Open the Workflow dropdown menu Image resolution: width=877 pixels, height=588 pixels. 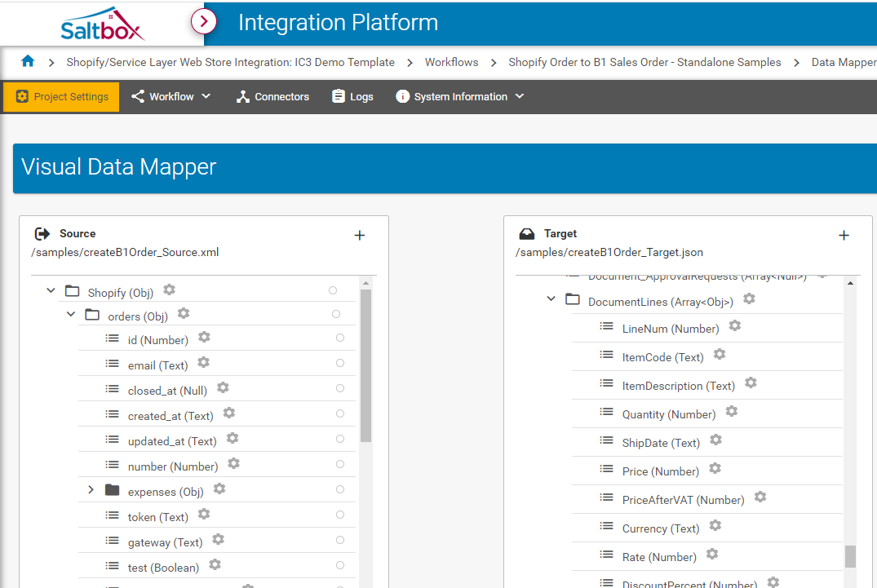[171, 96]
